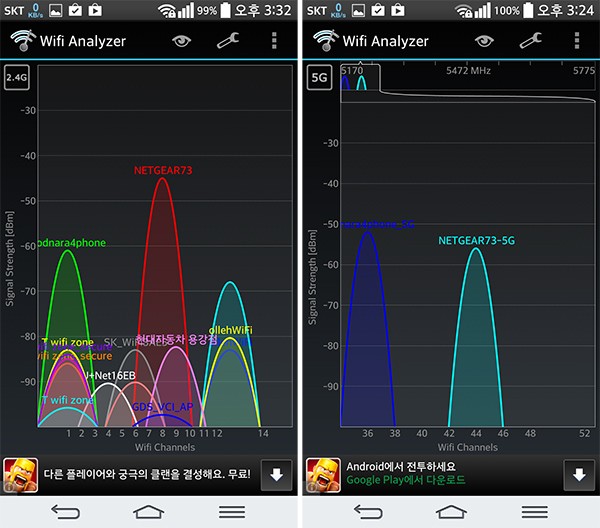Open Clash of Clans ad icon on left
The width and height of the screenshot is (600, 528).
21,475
